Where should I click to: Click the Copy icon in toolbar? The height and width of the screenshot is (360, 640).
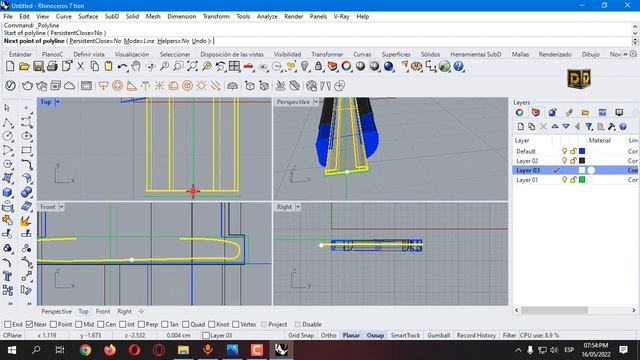tap(94, 66)
